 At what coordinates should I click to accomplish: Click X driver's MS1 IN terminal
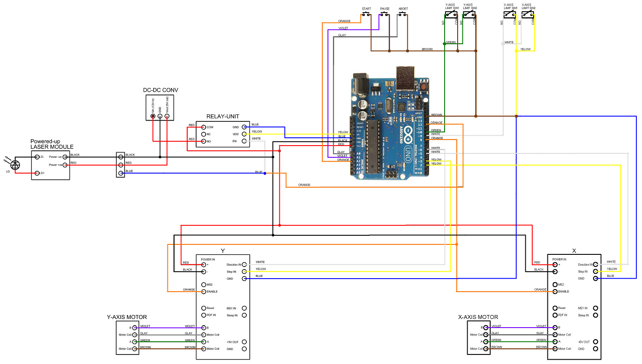click(596, 308)
